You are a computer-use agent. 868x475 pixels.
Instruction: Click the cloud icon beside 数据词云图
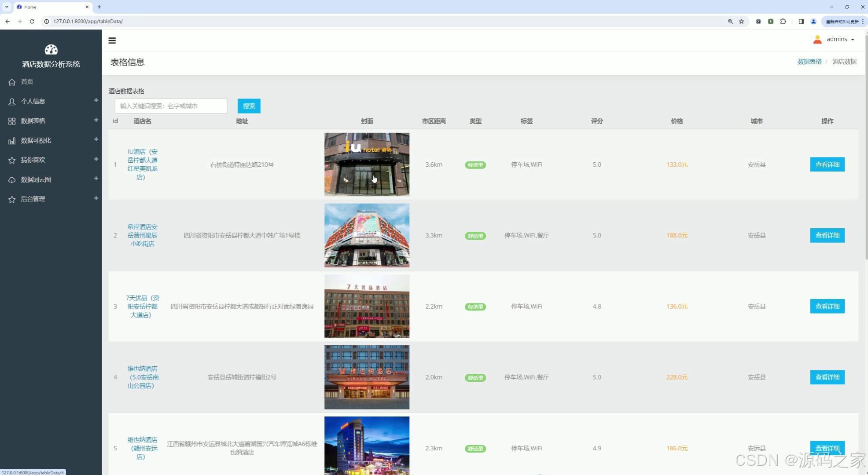pos(12,180)
